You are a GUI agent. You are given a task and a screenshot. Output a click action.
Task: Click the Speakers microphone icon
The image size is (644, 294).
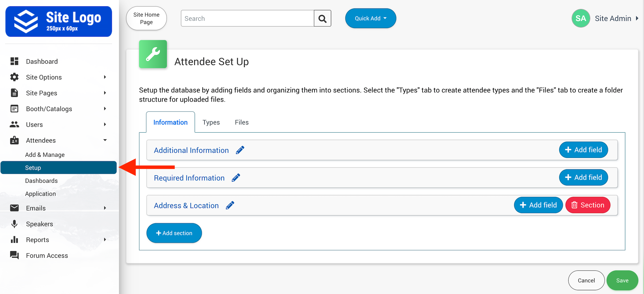14,224
